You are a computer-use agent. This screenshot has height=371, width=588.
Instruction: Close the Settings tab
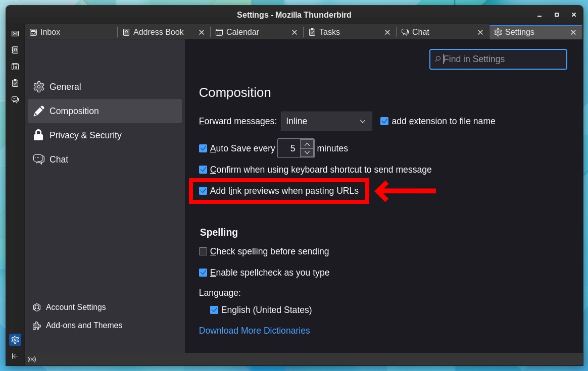(x=573, y=33)
